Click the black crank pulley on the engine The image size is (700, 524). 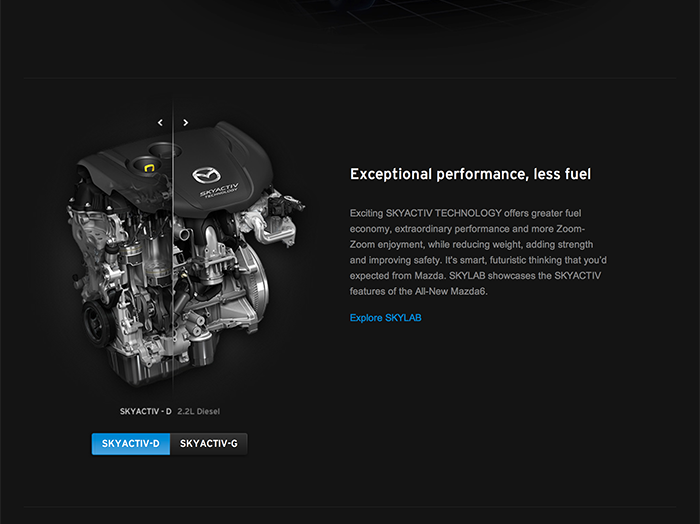pyautogui.click(x=97, y=321)
